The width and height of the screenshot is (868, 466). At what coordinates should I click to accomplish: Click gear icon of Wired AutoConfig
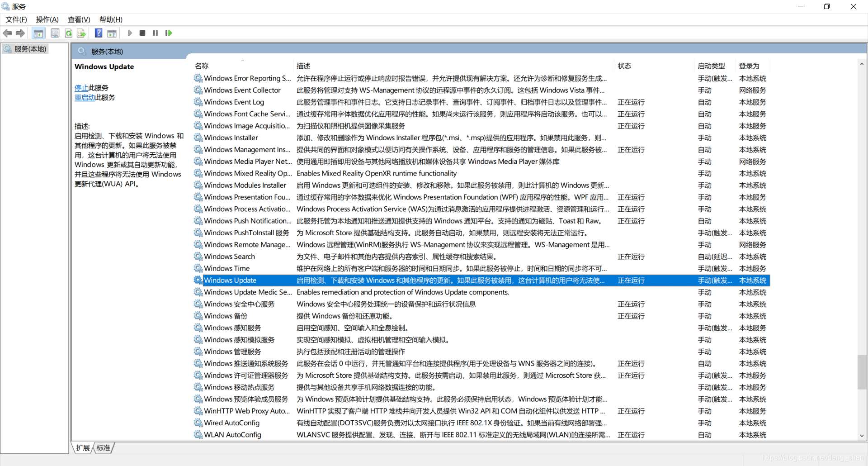click(x=198, y=423)
